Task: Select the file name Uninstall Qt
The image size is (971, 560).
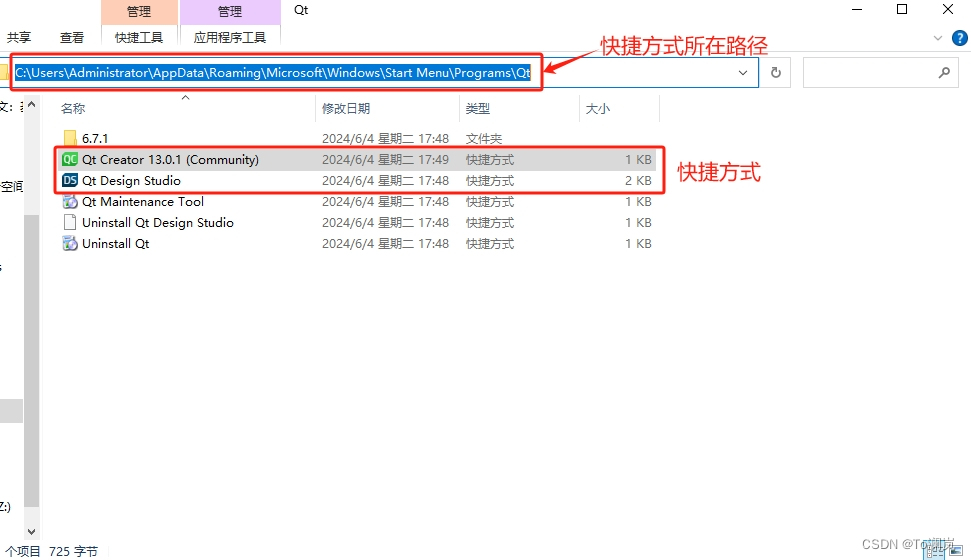Action: coord(115,243)
